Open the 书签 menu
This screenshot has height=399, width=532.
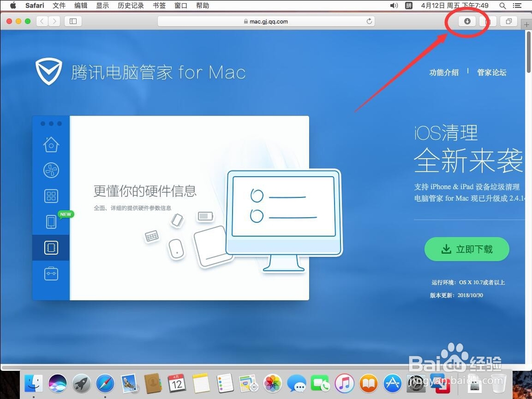[x=159, y=5]
